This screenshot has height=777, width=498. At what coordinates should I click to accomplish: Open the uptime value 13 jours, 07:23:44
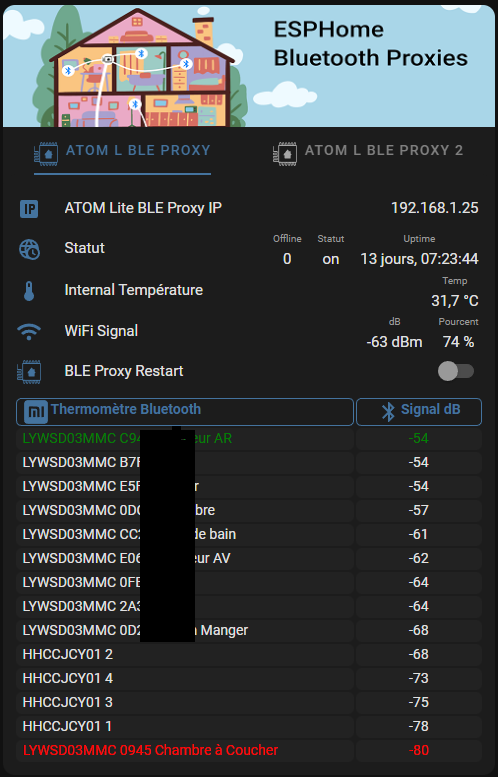pos(419,259)
